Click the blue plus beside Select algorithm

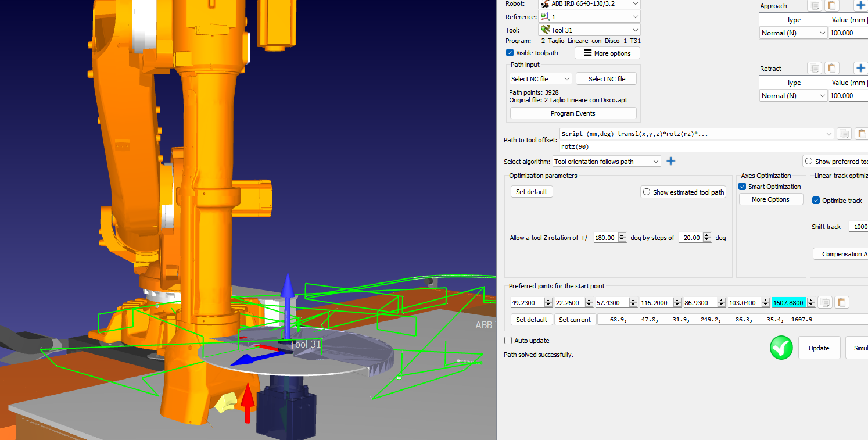(x=671, y=161)
